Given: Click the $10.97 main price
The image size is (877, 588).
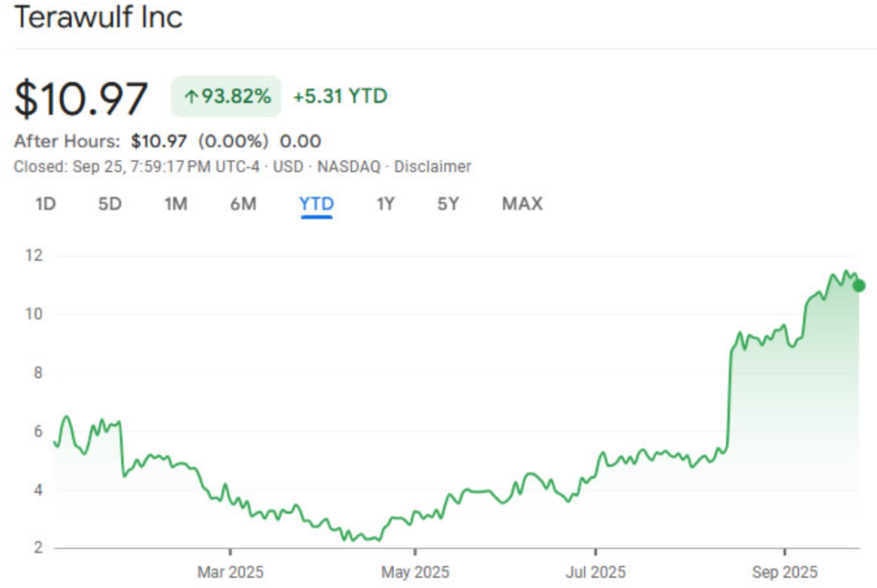Looking at the screenshot, I should [81, 98].
